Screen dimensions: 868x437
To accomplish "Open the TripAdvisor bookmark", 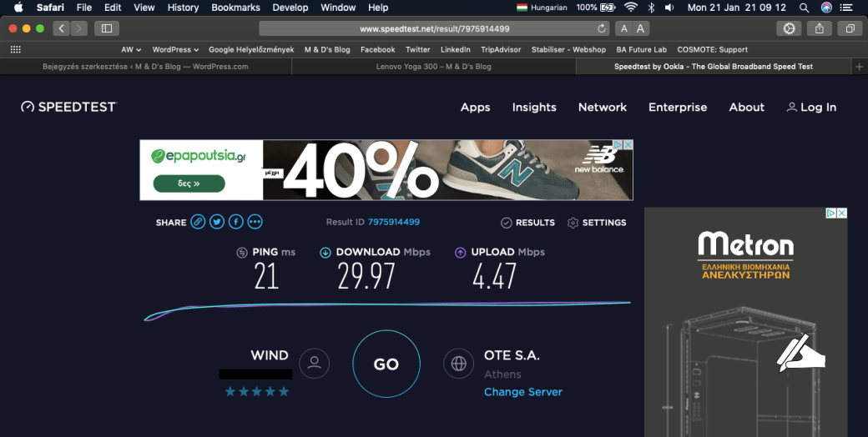I will (x=501, y=49).
